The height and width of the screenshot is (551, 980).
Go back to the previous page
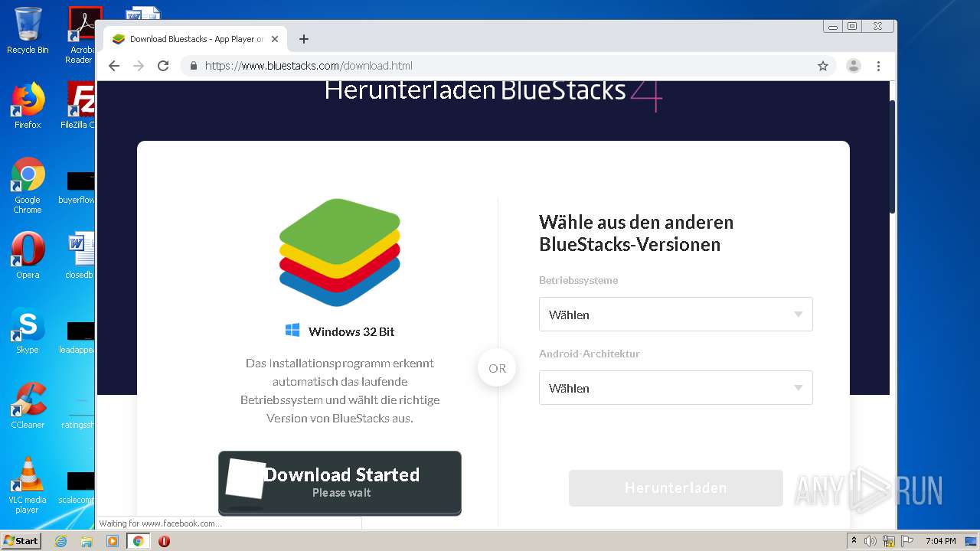click(x=114, y=66)
